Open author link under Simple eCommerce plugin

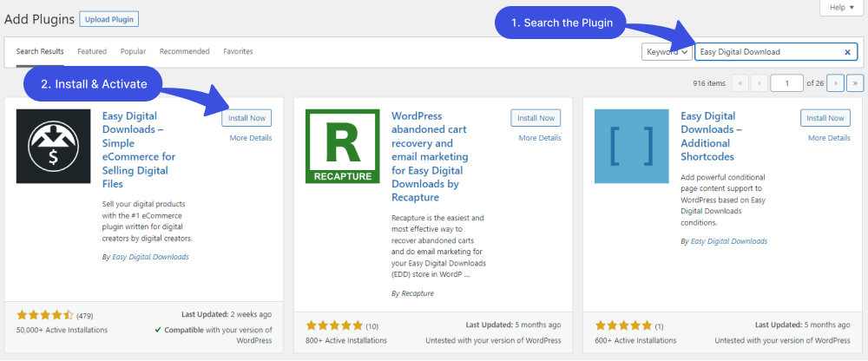coord(150,257)
